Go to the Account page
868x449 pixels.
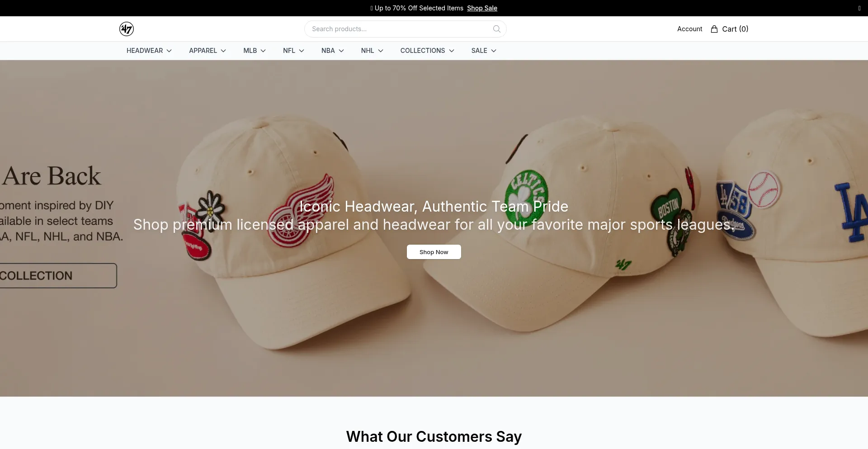point(689,29)
